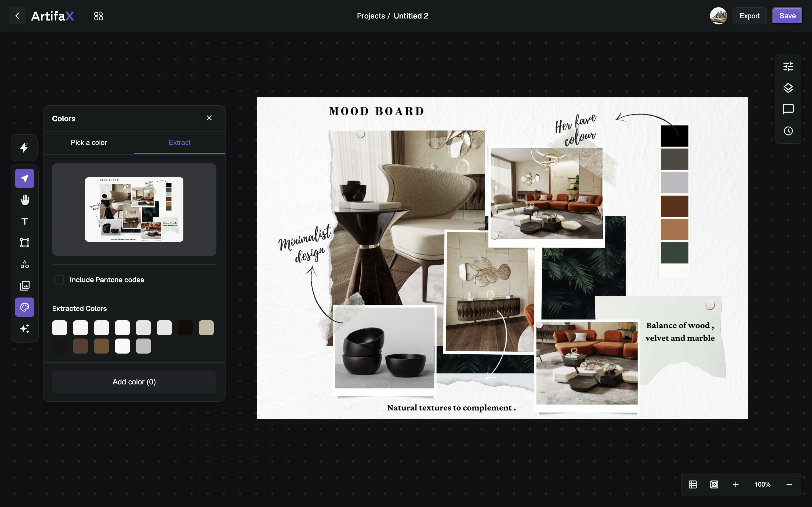
Task: Click the AI sparkle tool icon
Action: [x=24, y=329]
